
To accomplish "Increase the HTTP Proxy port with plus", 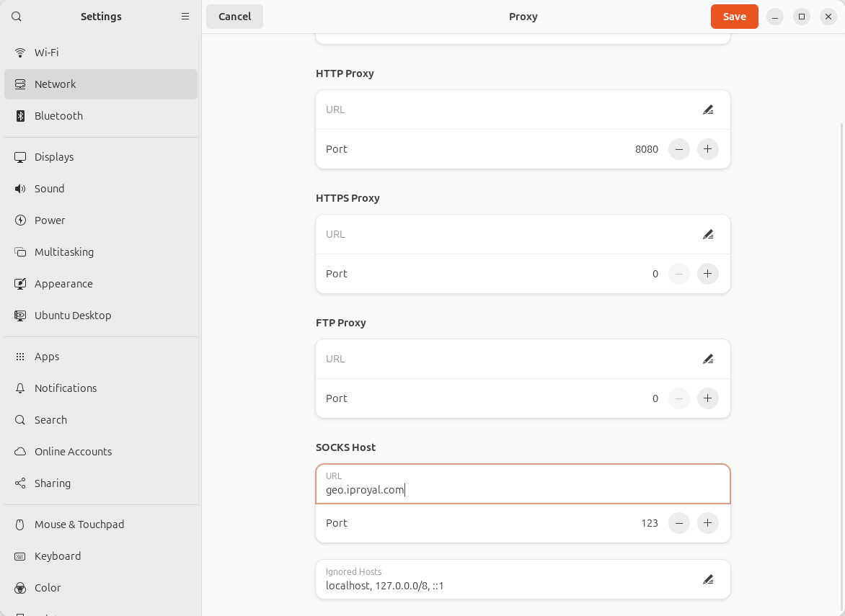I will coord(707,149).
